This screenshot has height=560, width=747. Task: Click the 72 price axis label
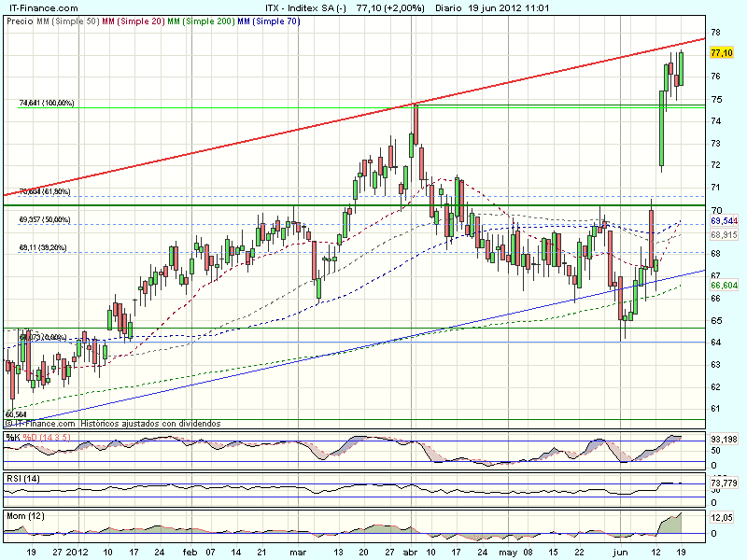click(x=715, y=165)
